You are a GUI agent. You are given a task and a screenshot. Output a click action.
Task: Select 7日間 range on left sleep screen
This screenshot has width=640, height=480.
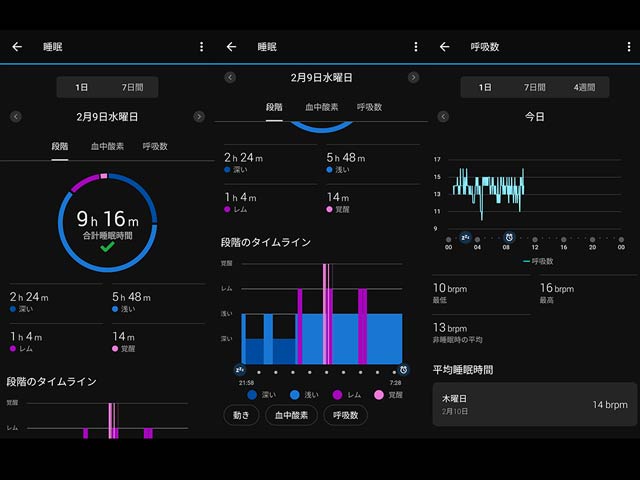pyautogui.click(x=132, y=87)
